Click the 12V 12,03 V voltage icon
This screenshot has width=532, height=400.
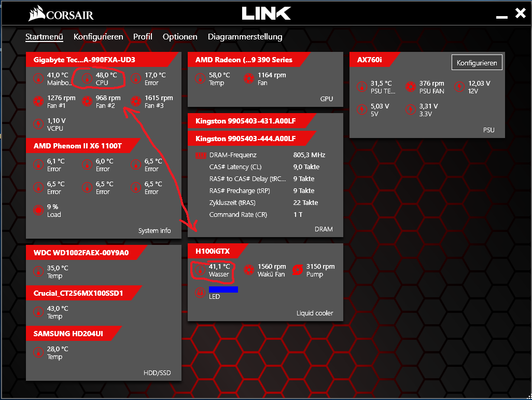[459, 87]
